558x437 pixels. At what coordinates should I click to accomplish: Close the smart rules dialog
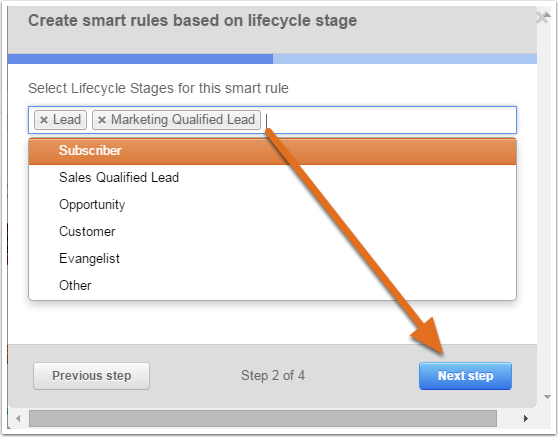click(542, 17)
